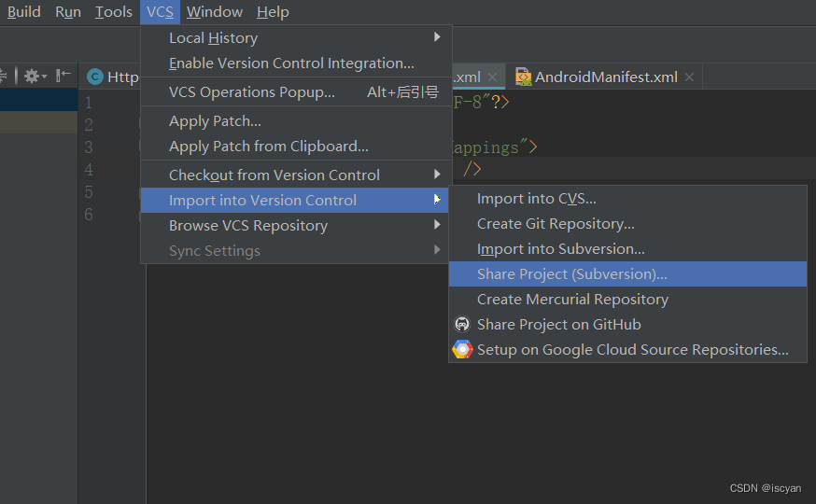
Task: Open the Tools menu
Action: point(114,12)
